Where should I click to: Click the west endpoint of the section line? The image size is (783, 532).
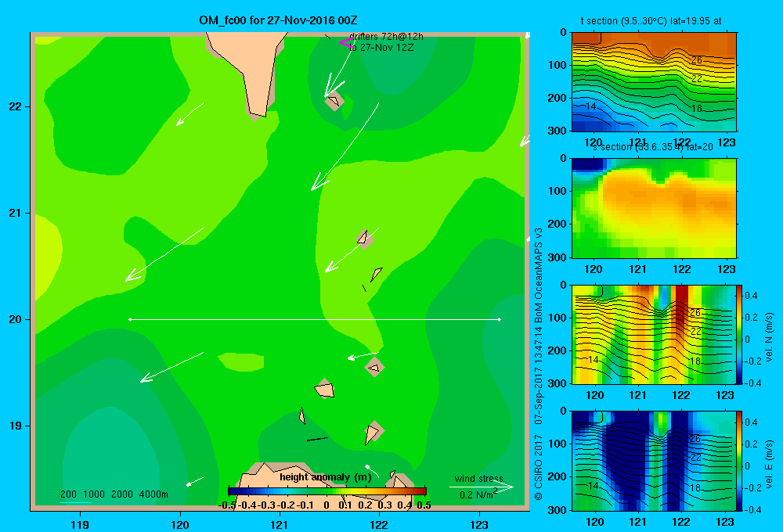(x=130, y=319)
